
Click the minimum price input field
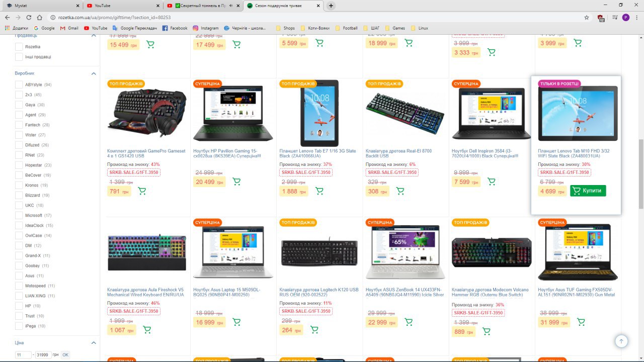[x=23, y=354]
